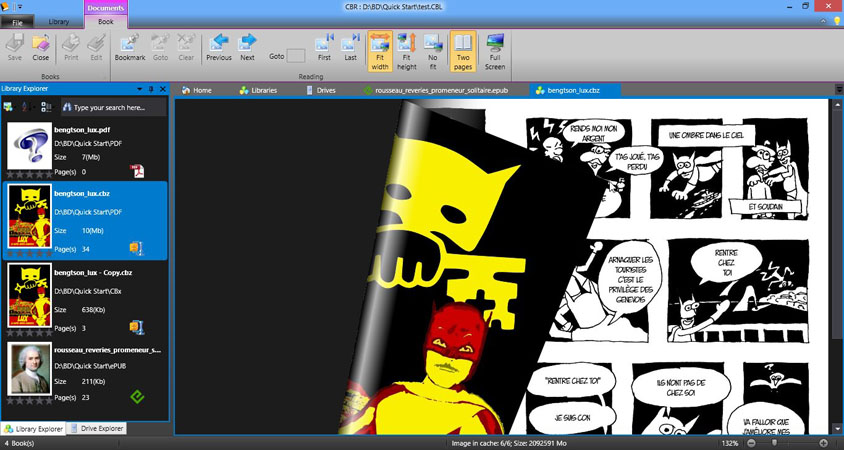Open the Drives document tab
The height and width of the screenshot is (450, 844).
(x=321, y=90)
